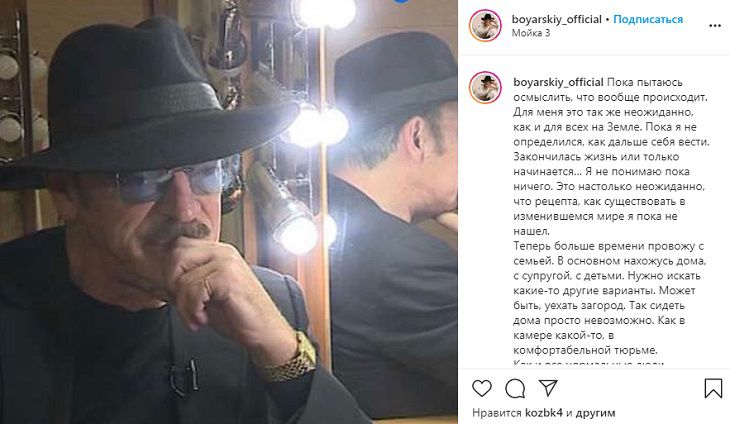Follow the account via Подписаться

(x=648, y=19)
